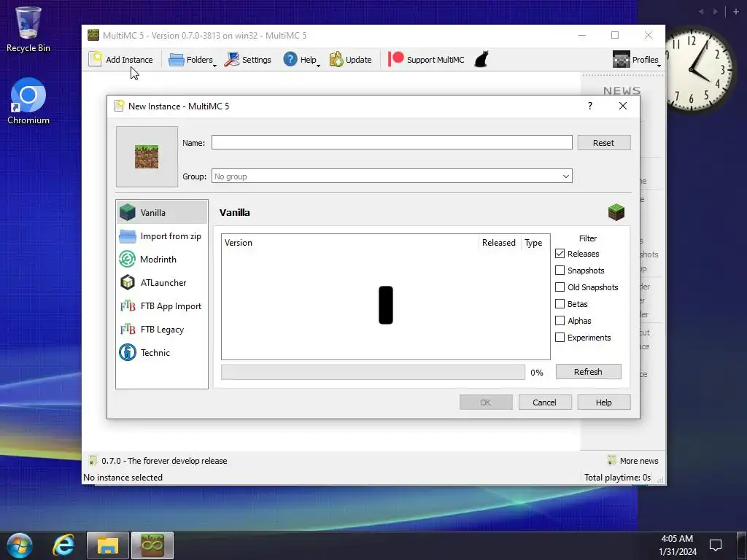Click the 0.7.0 forever develop release news

[158, 461]
